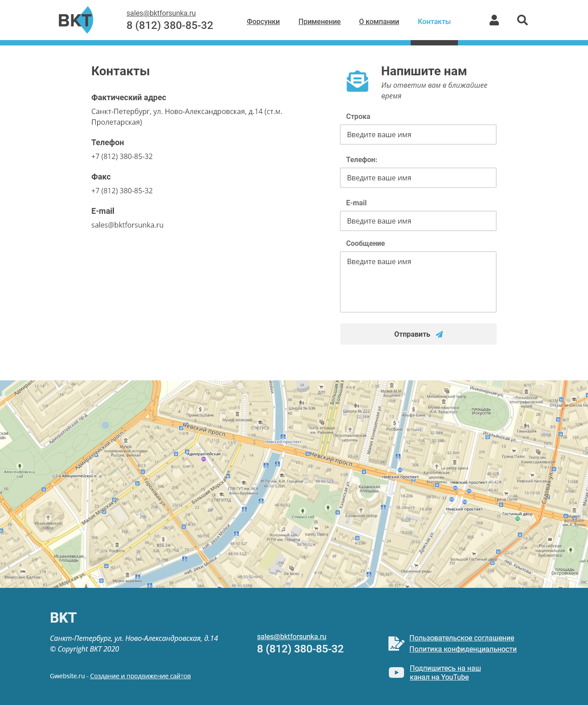The image size is (588, 705).
Task: Click the Музей иллюзий label on map
Action: tap(237, 420)
